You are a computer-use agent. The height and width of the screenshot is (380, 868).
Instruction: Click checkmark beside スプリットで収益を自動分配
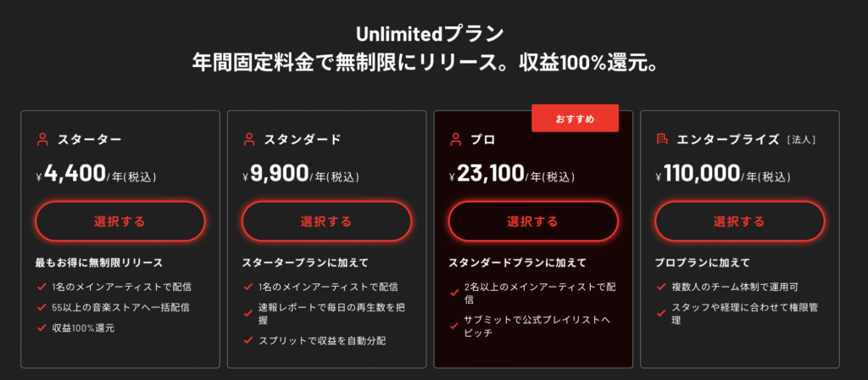[248, 340]
